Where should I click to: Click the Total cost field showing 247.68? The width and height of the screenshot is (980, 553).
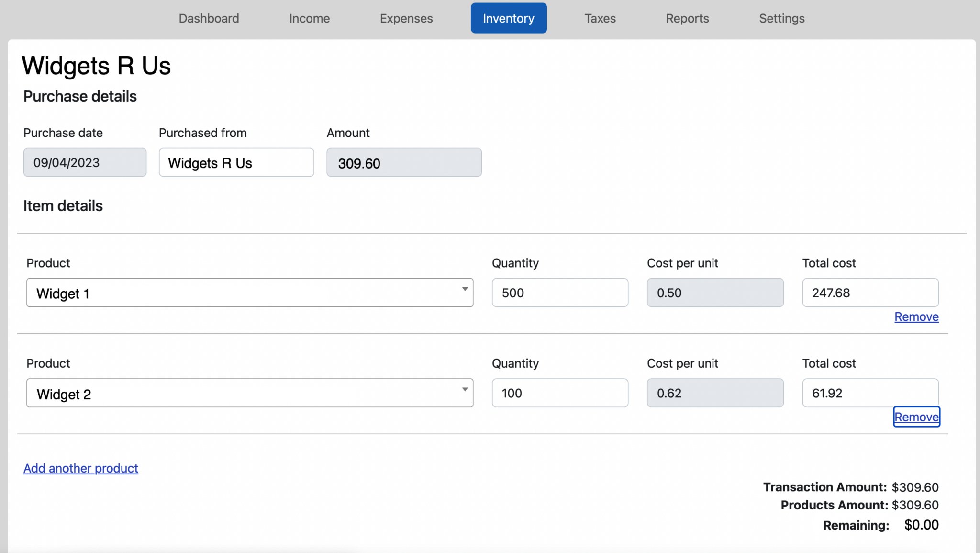click(869, 293)
